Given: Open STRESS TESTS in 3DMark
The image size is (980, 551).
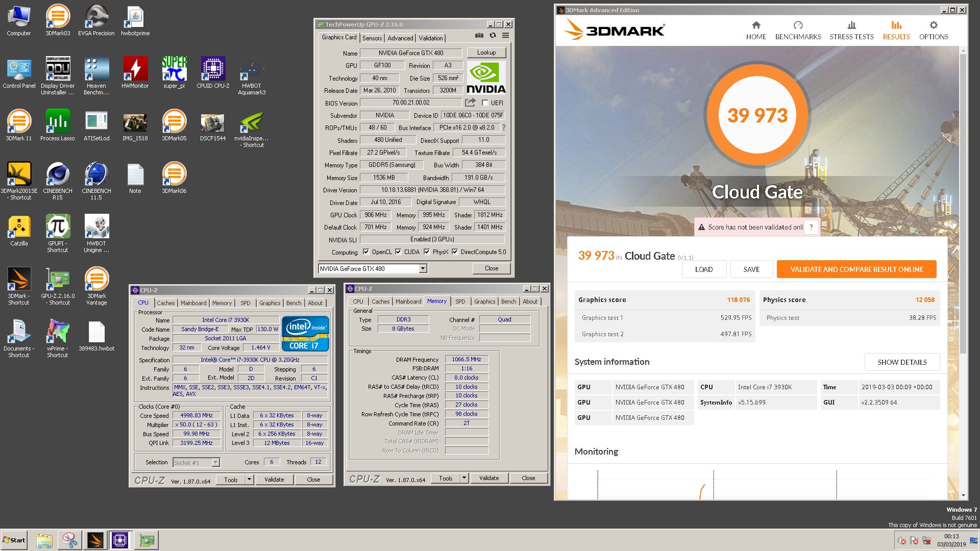Looking at the screenshot, I should (x=851, y=31).
